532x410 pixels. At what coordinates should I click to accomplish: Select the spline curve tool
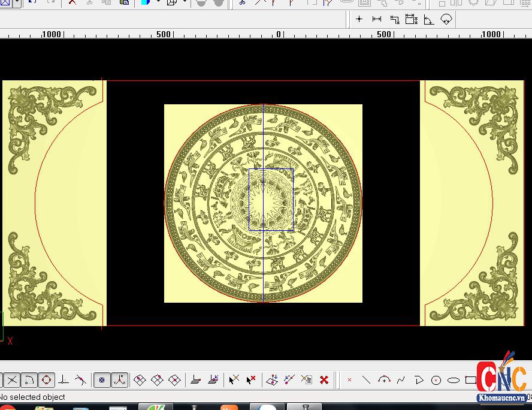point(401,380)
